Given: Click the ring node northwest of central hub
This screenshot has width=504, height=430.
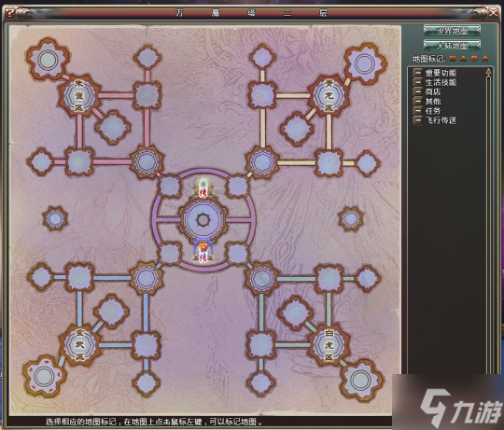Looking at the screenshot, I should click(169, 186).
